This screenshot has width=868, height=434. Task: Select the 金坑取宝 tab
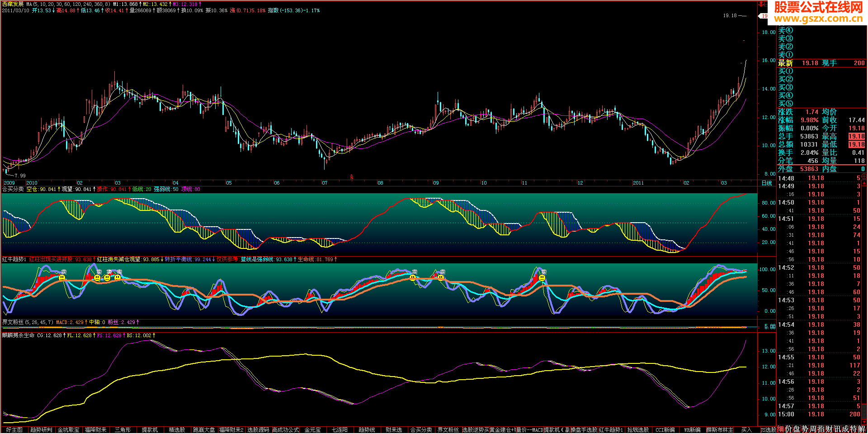coord(68,430)
